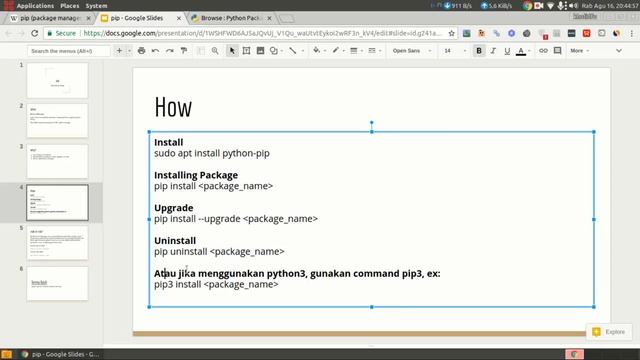
Task: Click the Insert link chain icon
Action: (543, 51)
